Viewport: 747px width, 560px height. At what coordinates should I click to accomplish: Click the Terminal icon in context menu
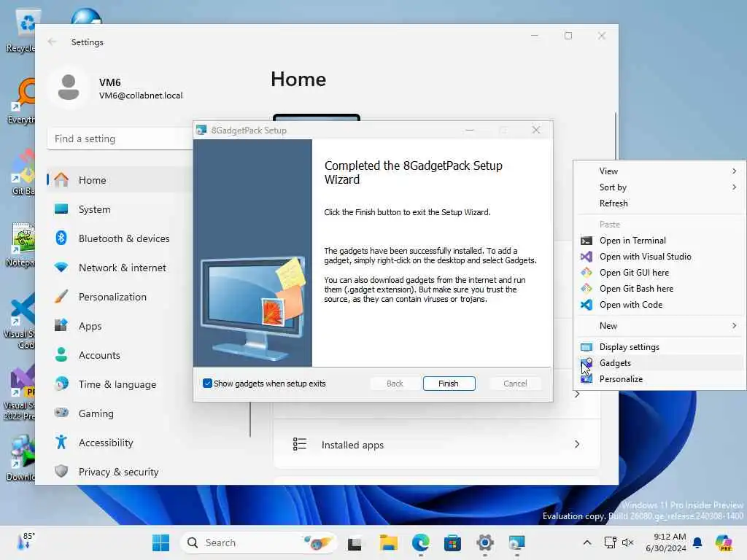coord(587,241)
